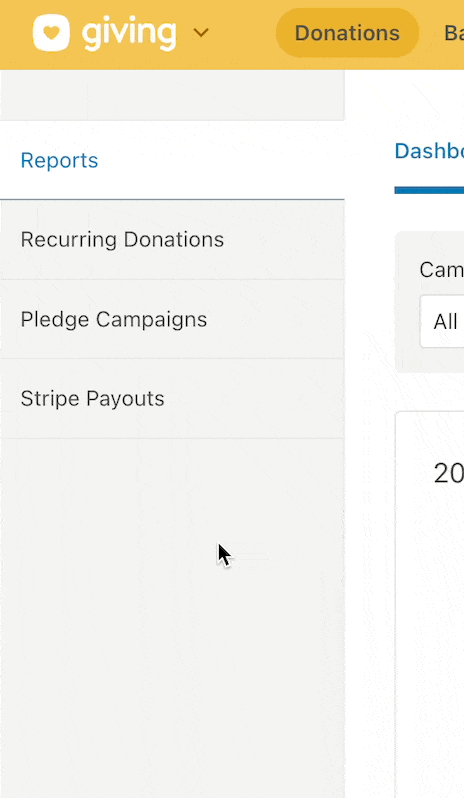Click the 'Cam' filter label
Screen dimensions: 464x798
[441, 270]
